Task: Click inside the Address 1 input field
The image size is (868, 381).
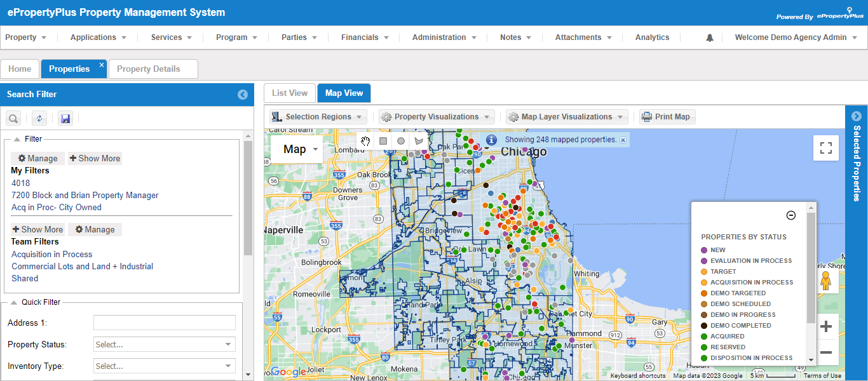Action: tap(164, 322)
